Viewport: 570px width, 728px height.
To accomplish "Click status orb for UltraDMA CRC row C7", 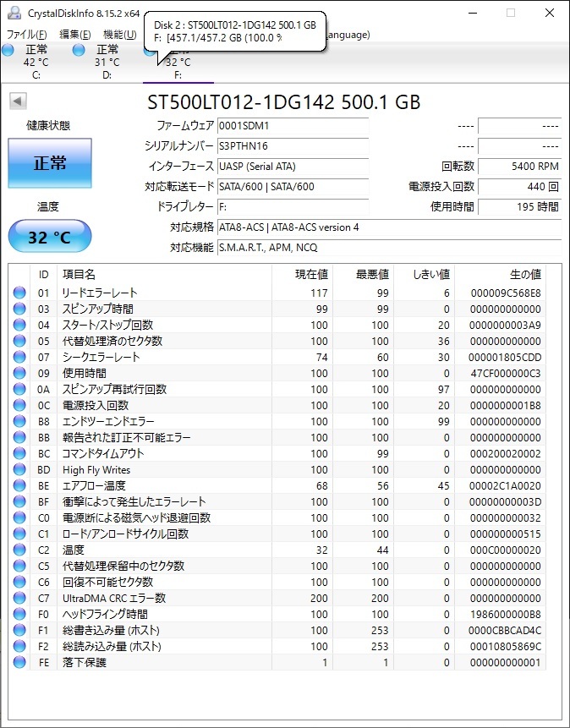I will [19, 598].
